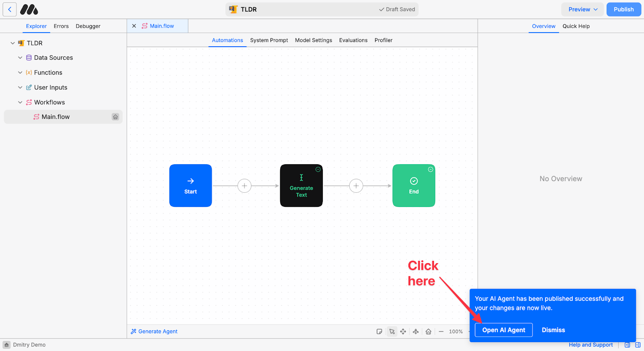Viewport: 644px width, 351px height.
Task: Open the Debugger tab
Action: tap(88, 26)
